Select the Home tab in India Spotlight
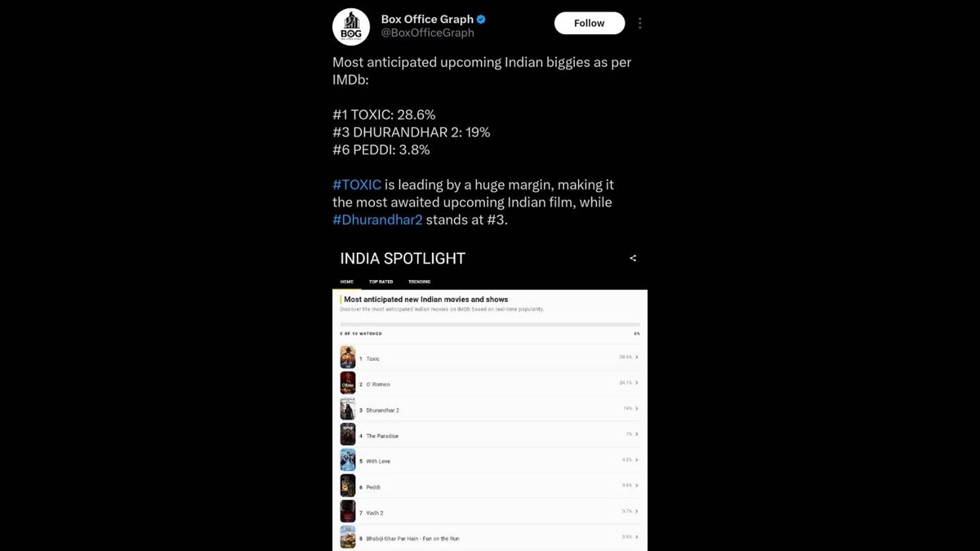 coord(347,282)
